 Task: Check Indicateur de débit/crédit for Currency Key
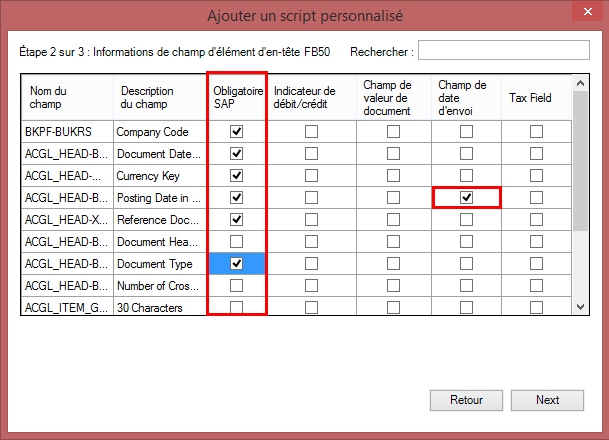pos(311,176)
